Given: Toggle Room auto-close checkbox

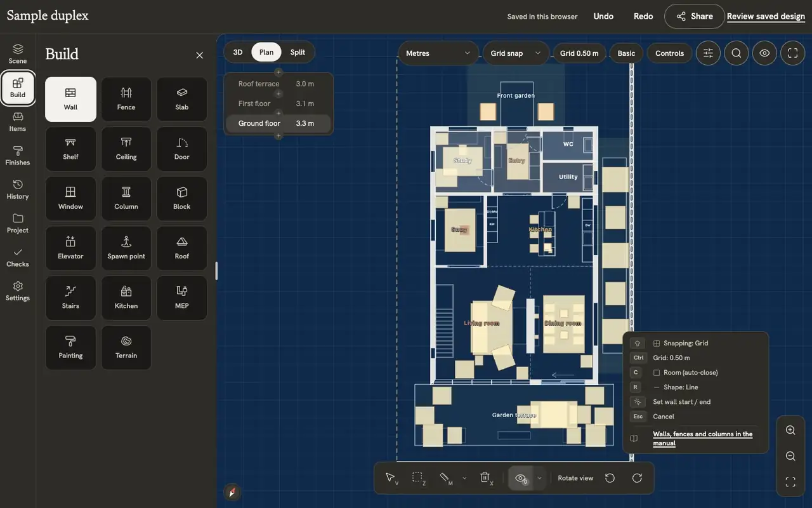Looking at the screenshot, I should (657, 373).
